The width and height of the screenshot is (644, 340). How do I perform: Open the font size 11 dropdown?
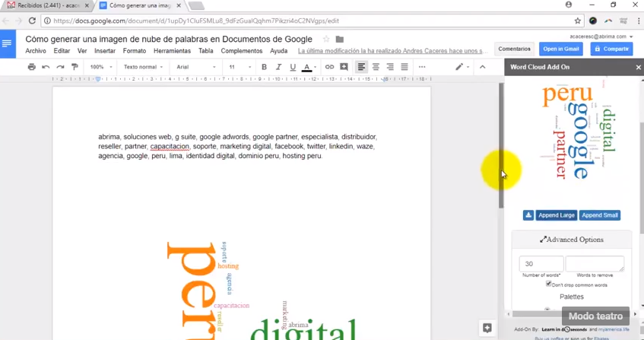pos(240,67)
